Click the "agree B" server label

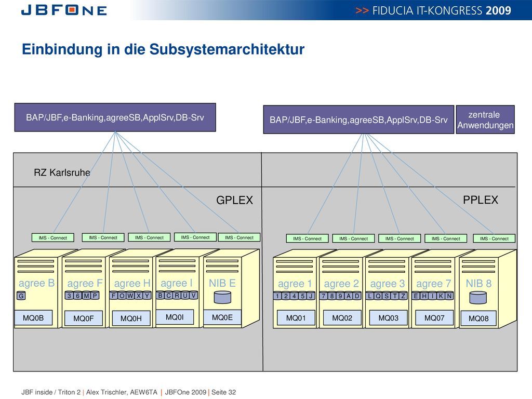pyautogui.click(x=37, y=283)
